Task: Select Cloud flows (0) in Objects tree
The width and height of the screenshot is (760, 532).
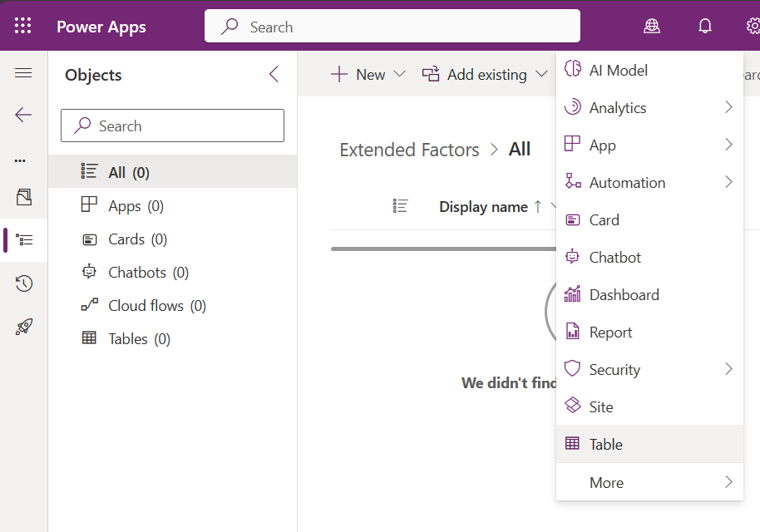Action: (173, 305)
